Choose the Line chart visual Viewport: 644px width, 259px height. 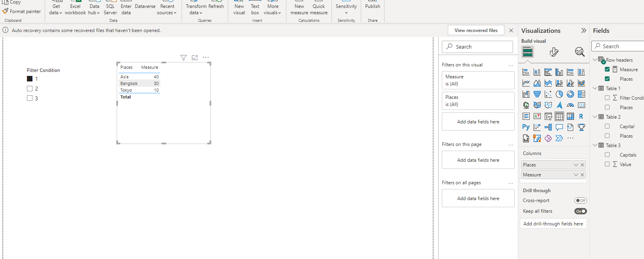[x=526, y=83]
